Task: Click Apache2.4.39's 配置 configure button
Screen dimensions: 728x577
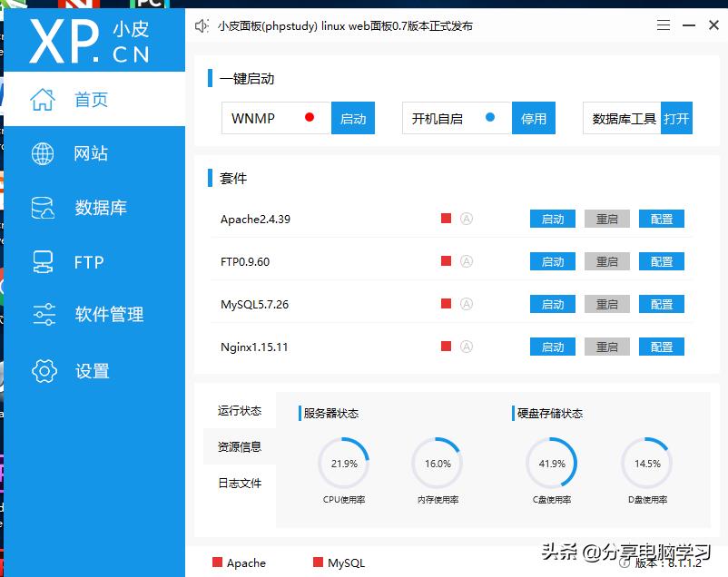Action: [x=661, y=219]
